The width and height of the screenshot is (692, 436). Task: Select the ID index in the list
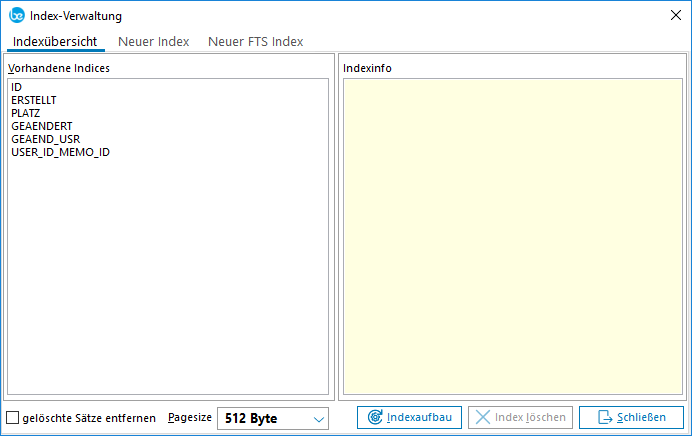[x=17, y=88]
